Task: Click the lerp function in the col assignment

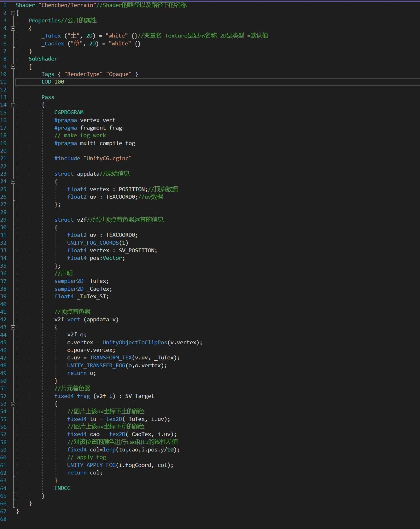Action: point(109,450)
